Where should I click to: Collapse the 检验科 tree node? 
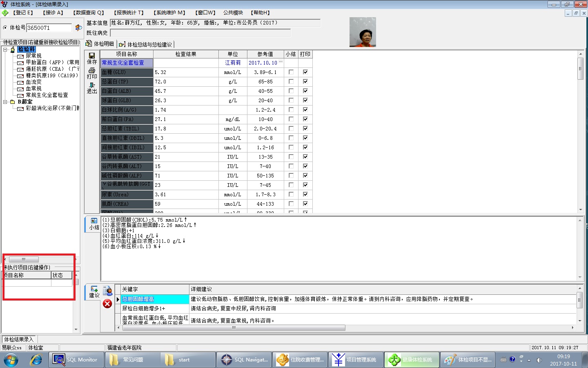tap(5, 49)
